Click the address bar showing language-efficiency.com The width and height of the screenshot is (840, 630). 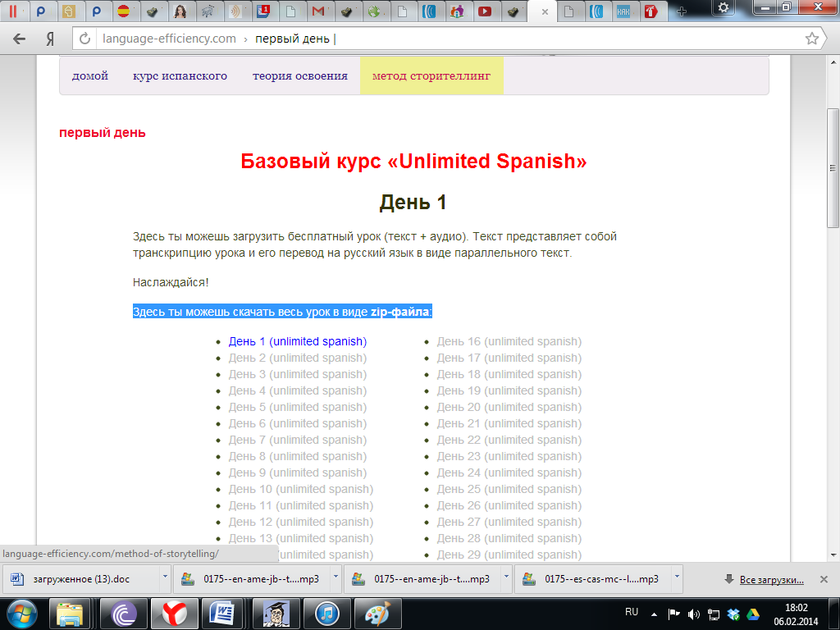click(x=450, y=39)
